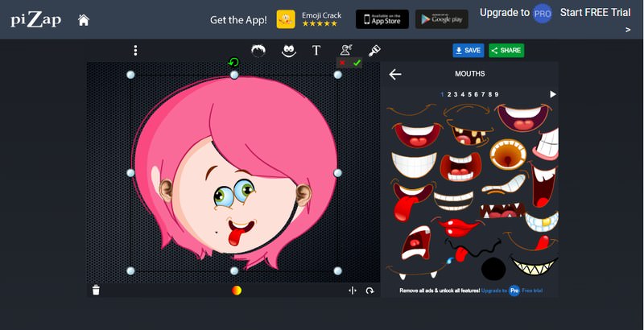Choose the fanged monster mouth
Screen dimensions: 644x330
[x=502, y=210]
